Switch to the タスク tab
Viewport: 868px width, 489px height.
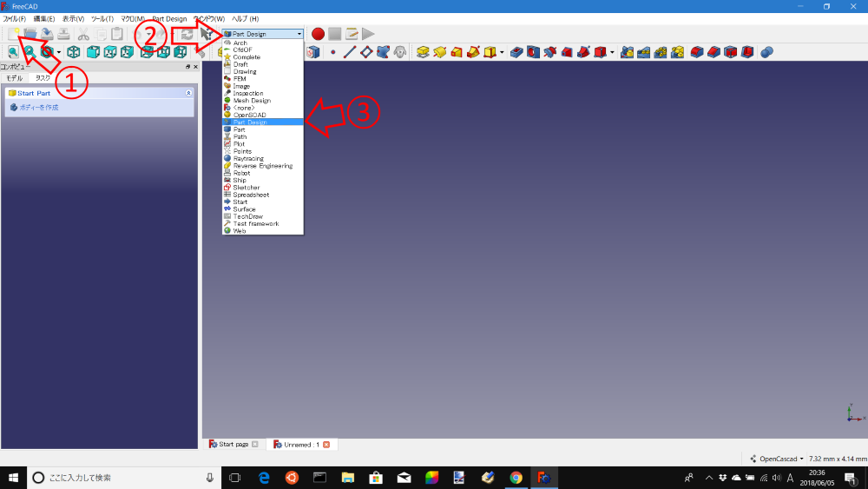[x=43, y=78]
